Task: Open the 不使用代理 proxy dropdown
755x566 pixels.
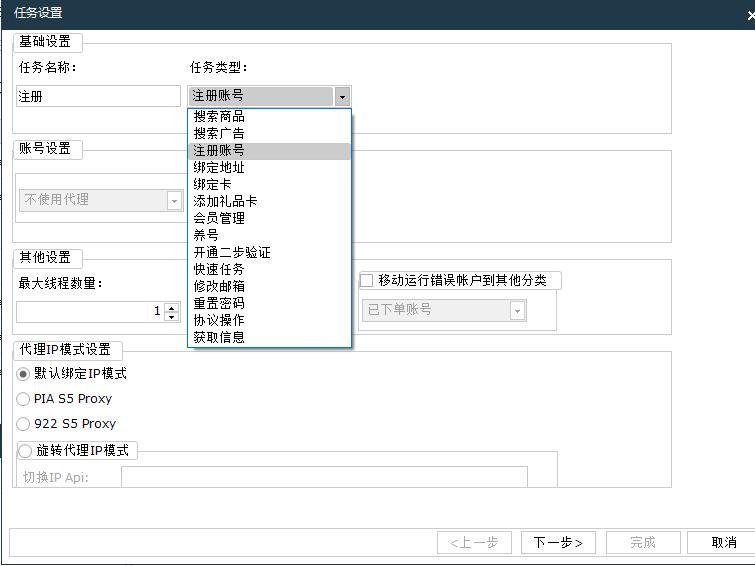Action: tap(174, 200)
